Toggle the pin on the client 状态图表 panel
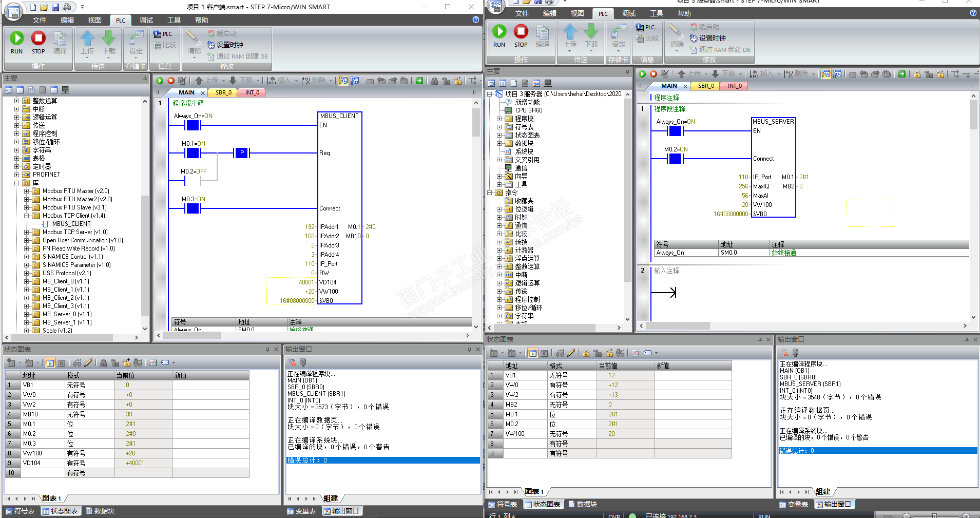980x518 pixels. point(267,350)
